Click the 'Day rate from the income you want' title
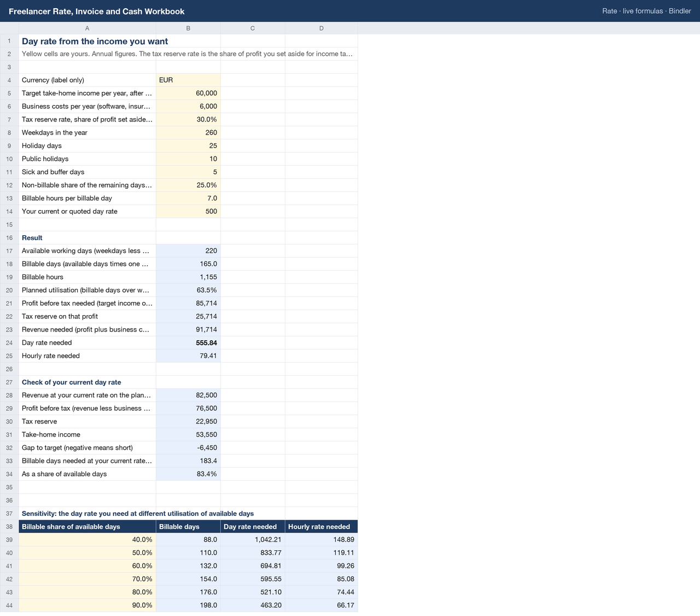This screenshot has height=616, width=700. 95,41
